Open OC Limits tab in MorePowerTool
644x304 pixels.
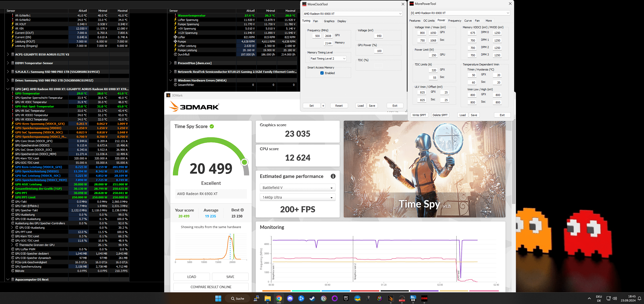tap(429, 21)
